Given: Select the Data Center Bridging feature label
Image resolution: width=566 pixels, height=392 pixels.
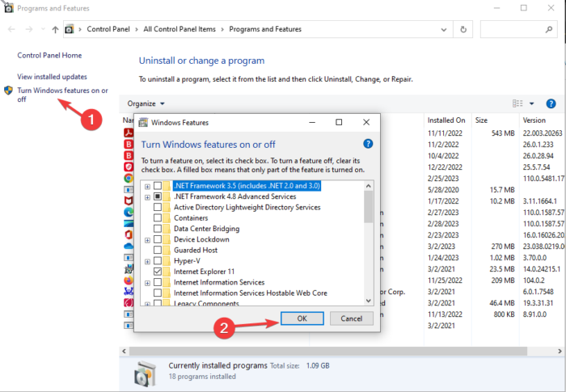Looking at the screenshot, I should [206, 229].
